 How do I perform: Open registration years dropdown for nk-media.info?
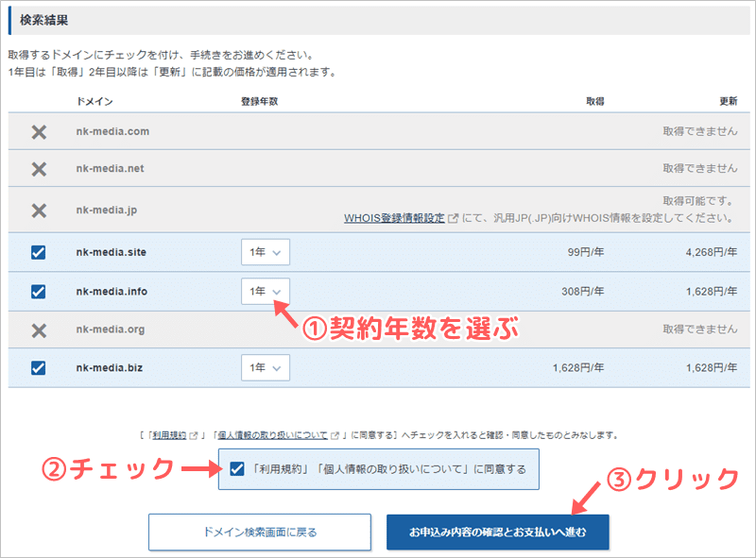point(266,292)
